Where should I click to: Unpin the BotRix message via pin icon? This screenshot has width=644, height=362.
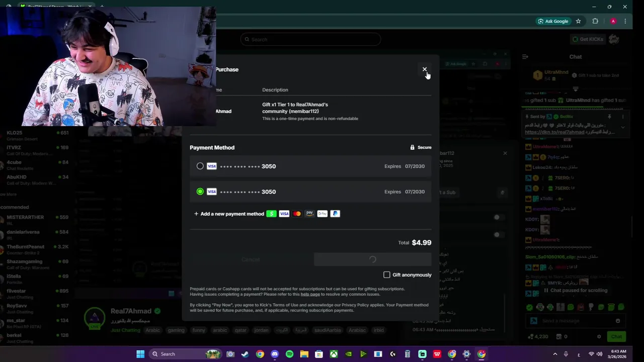tap(609, 117)
